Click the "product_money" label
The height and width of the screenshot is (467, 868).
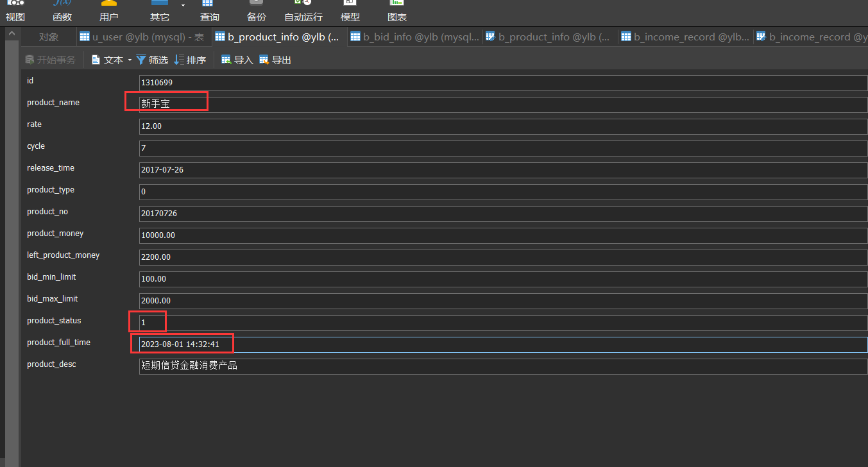click(55, 234)
